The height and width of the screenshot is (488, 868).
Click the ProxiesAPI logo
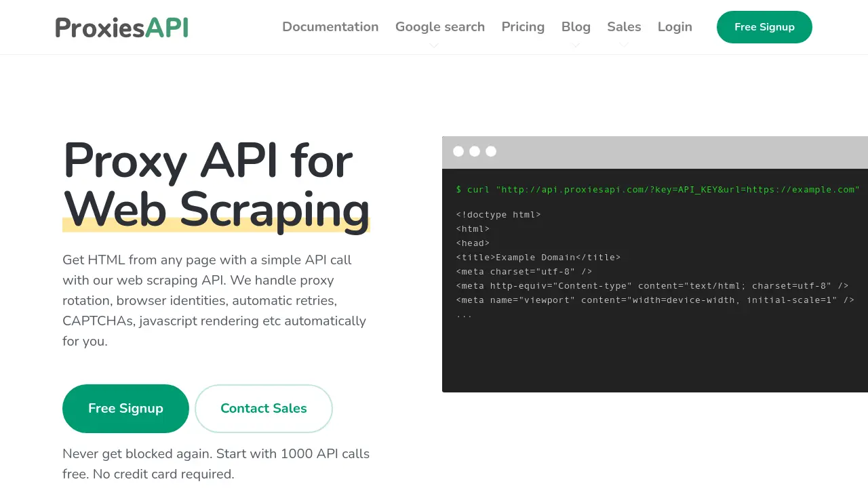click(122, 27)
